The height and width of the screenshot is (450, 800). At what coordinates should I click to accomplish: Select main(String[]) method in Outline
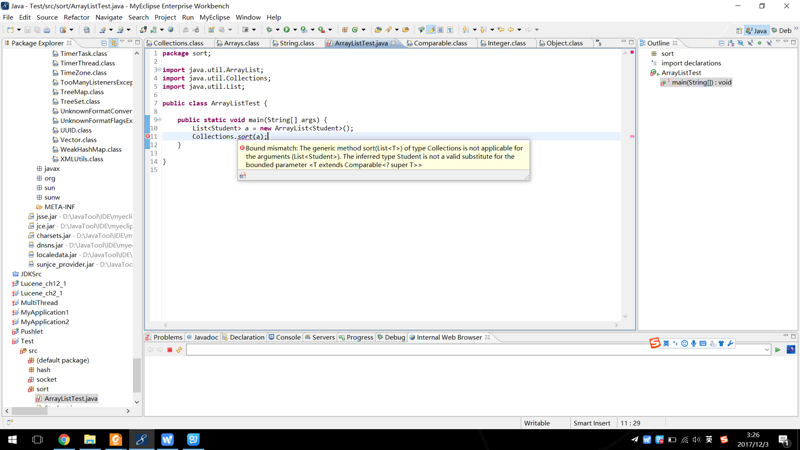[697, 82]
